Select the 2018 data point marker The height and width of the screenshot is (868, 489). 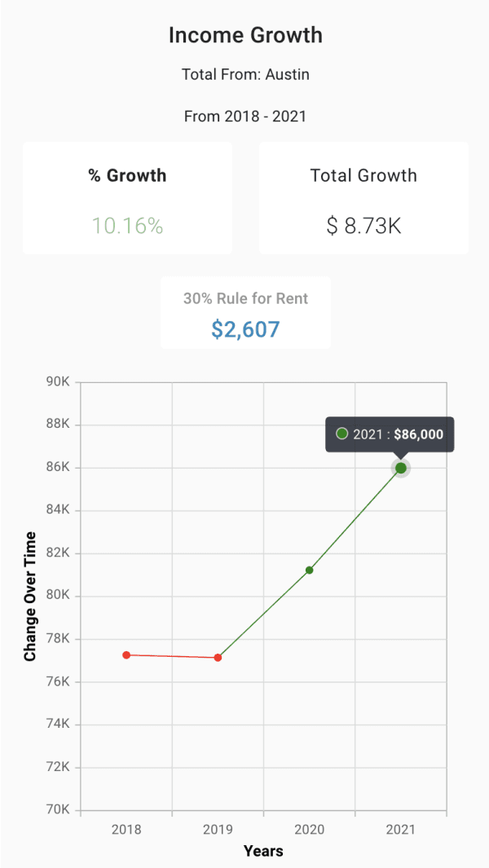coord(126,654)
